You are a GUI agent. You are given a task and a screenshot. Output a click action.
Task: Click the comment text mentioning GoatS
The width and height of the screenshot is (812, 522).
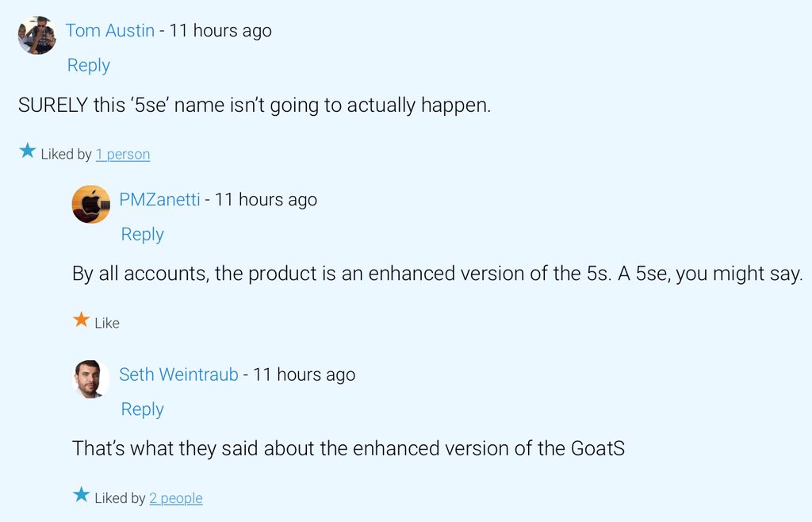point(348,448)
